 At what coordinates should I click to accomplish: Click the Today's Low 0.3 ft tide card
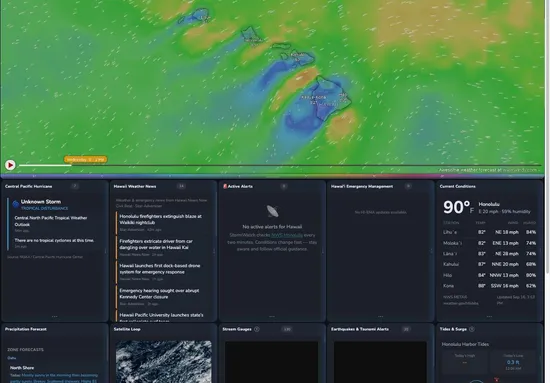pos(513,362)
